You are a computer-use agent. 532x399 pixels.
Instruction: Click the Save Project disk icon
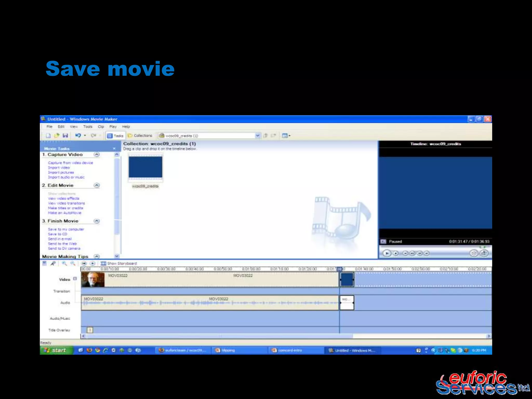pyautogui.click(x=65, y=136)
